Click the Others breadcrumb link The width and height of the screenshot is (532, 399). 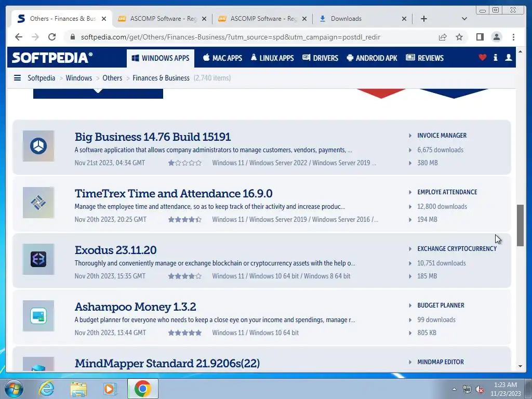[112, 78]
